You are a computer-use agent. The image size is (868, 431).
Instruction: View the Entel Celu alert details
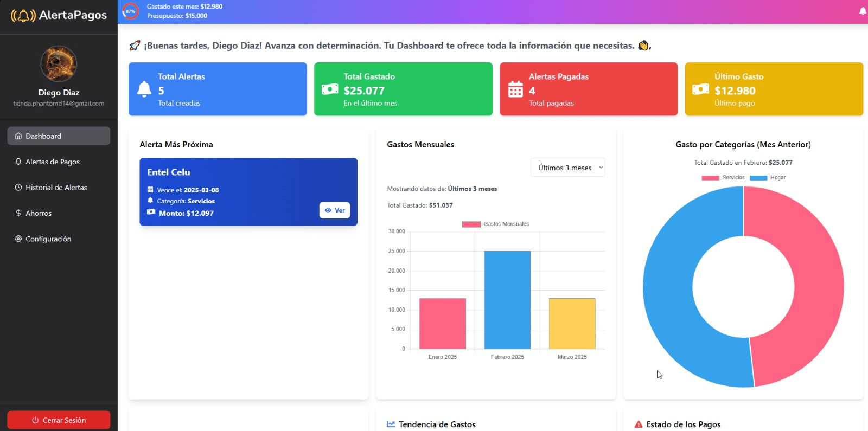[335, 210]
